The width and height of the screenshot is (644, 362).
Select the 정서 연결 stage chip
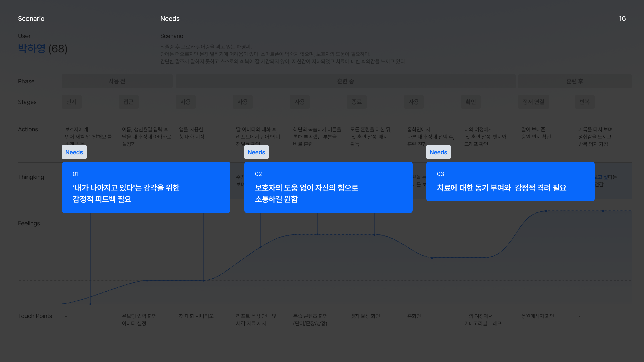[x=533, y=102]
